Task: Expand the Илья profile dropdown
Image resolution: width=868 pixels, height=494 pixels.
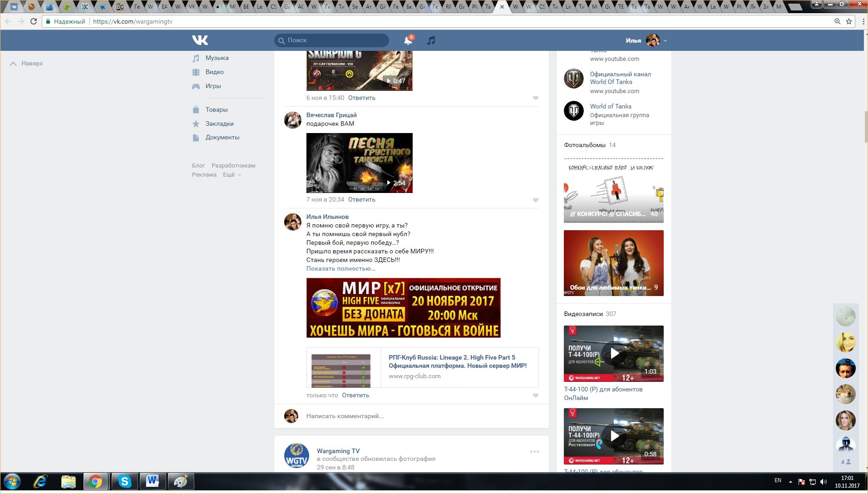Action: (665, 41)
